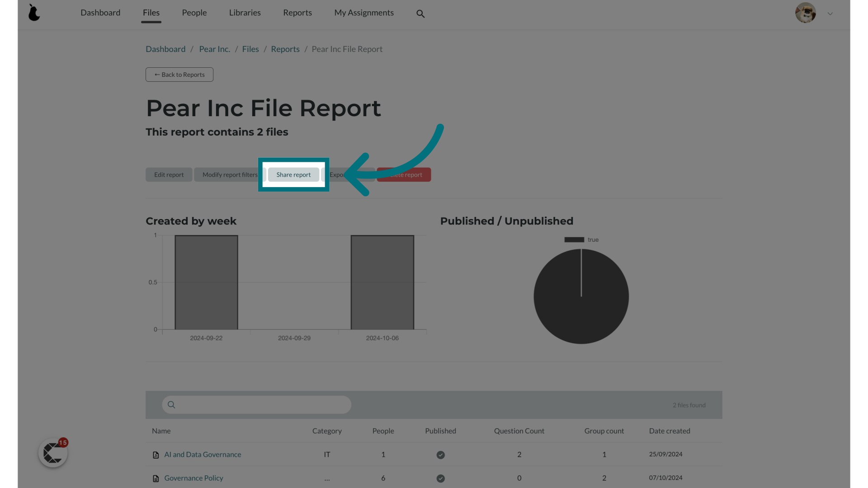The height and width of the screenshot is (488, 868).
Task: Toggle published status for AI and Data Governance
Action: pyautogui.click(x=441, y=454)
